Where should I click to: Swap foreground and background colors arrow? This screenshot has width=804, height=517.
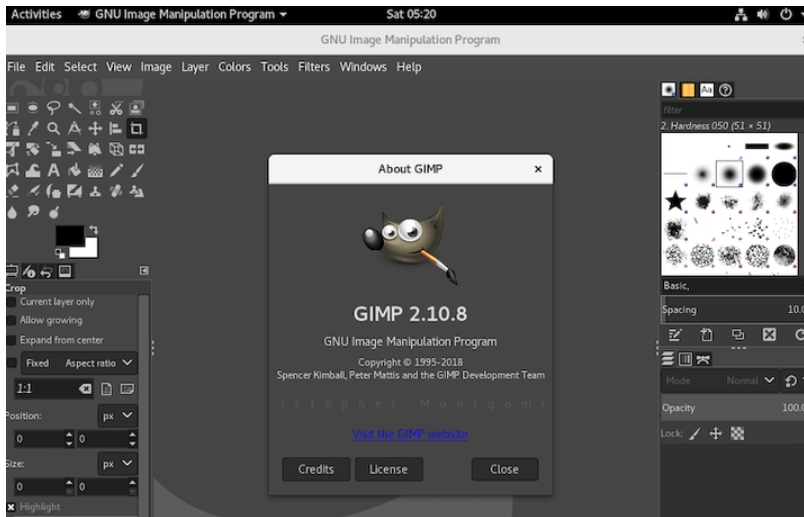[94, 230]
